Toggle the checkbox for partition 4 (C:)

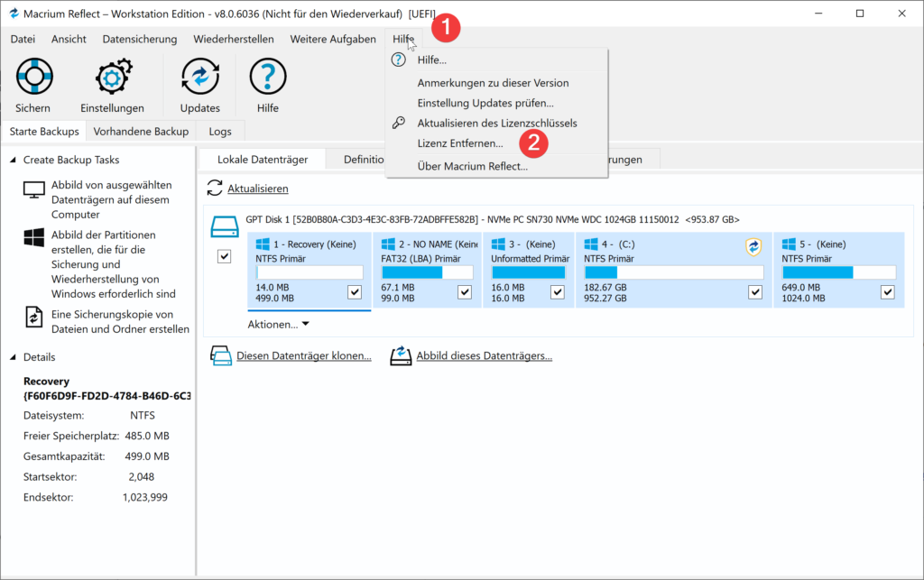coord(754,292)
